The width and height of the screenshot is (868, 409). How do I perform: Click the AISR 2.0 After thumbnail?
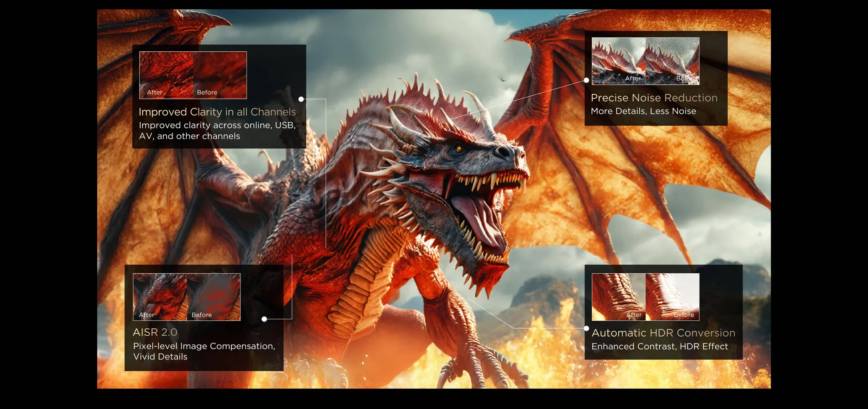pos(160,297)
